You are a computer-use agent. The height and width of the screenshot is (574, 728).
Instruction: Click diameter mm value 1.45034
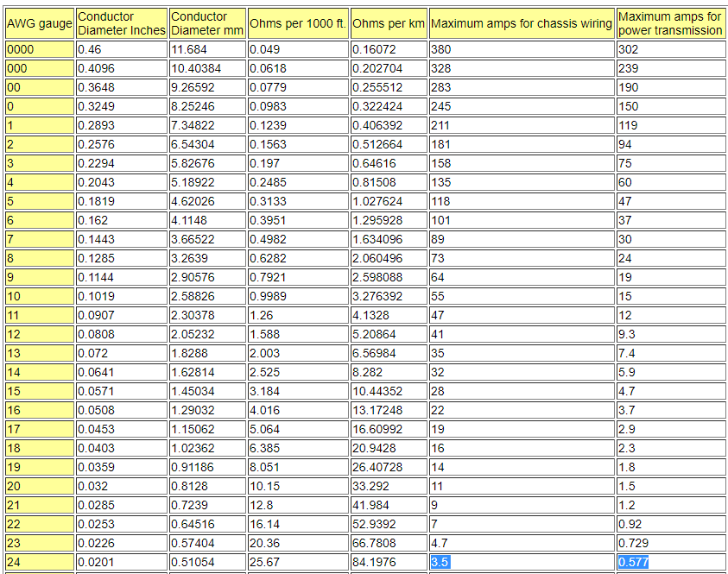pyautogui.click(x=207, y=391)
